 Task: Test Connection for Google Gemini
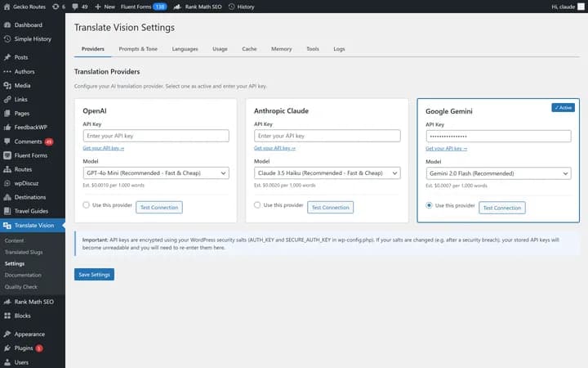pyautogui.click(x=501, y=208)
